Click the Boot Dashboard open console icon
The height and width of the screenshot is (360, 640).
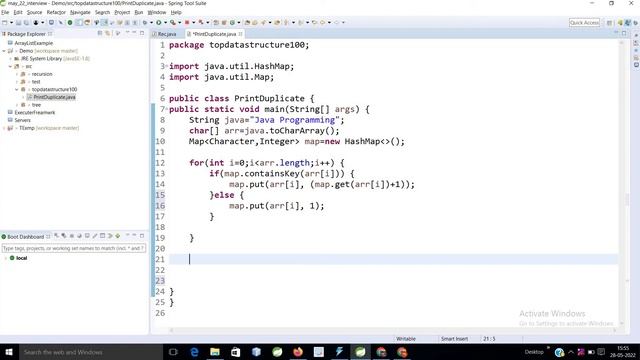click(87, 236)
